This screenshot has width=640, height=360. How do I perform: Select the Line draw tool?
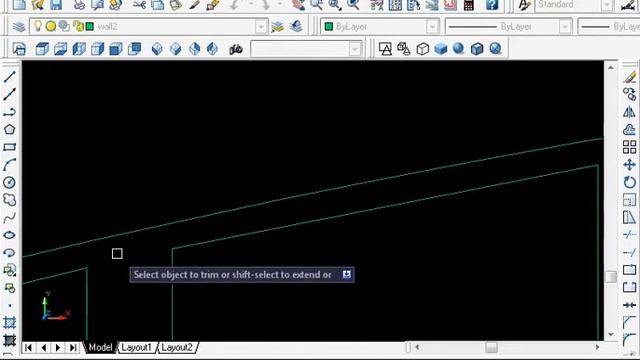click(x=9, y=77)
